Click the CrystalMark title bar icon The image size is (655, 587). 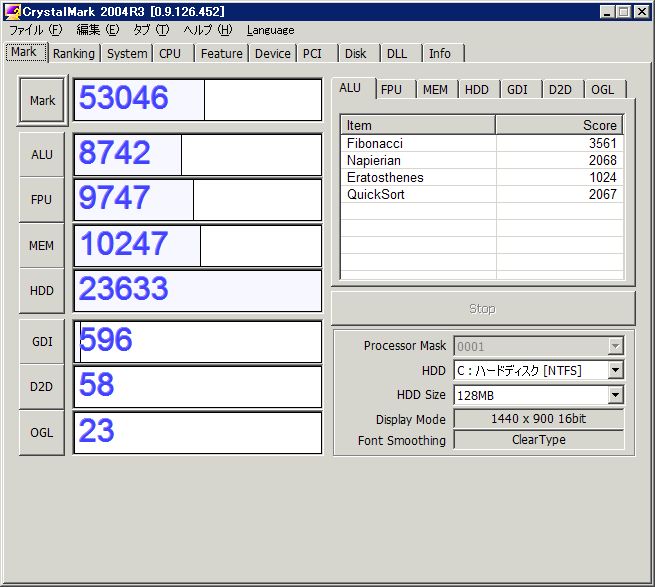[12, 11]
